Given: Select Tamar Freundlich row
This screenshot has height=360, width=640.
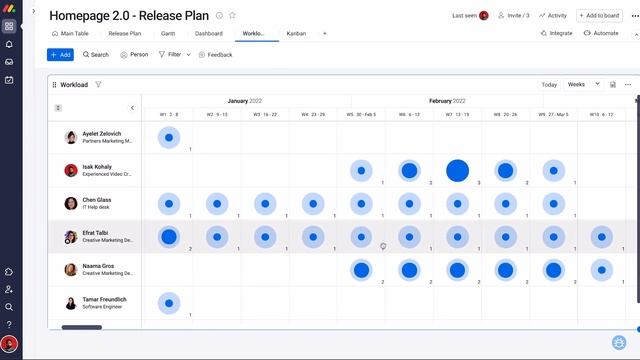Looking at the screenshot, I should point(95,303).
